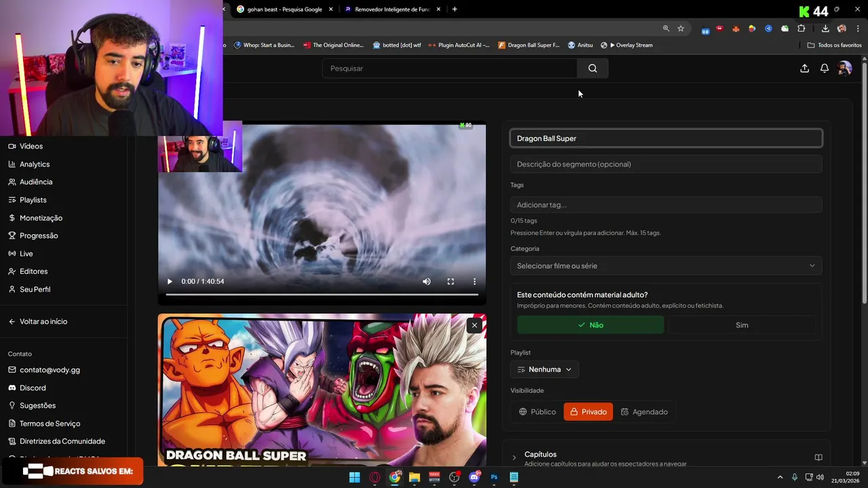Viewport: 868px width, 488px height.
Task: Mute the video preview volume
Action: [x=427, y=281]
